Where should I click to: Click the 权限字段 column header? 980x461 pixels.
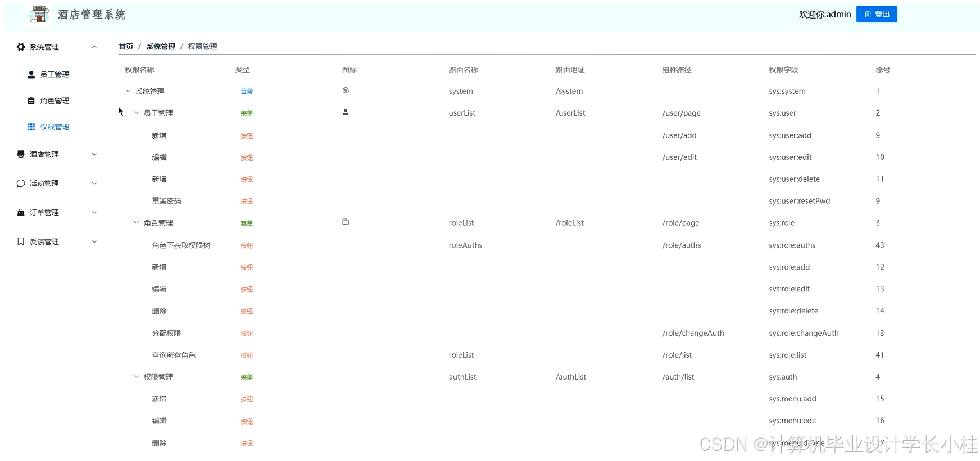(783, 70)
